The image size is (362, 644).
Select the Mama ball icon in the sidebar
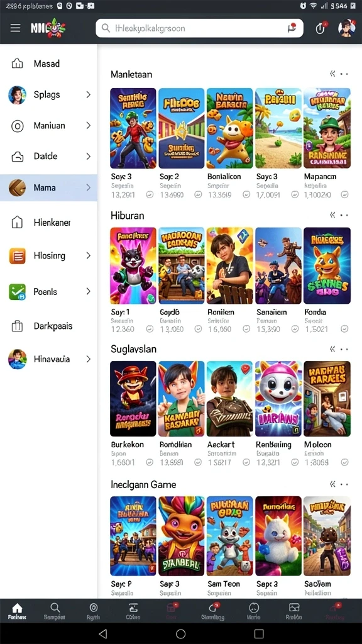(x=17, y=187)
